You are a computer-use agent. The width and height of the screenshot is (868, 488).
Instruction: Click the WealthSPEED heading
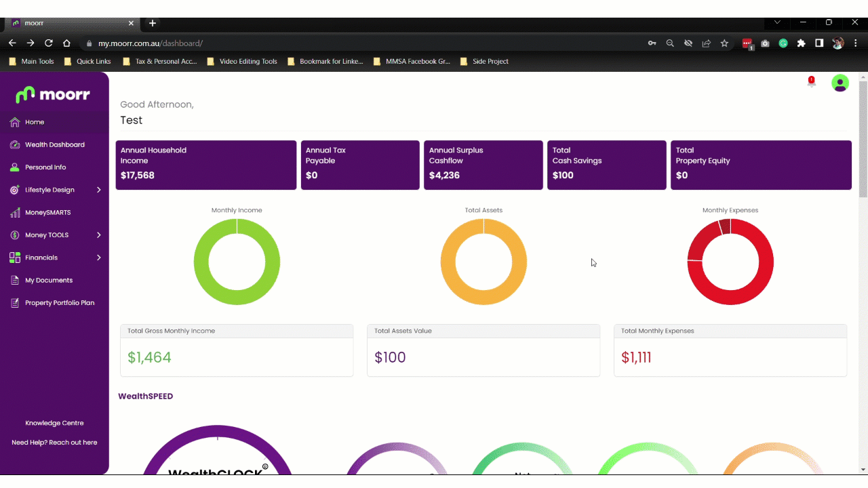pyautogui.click(x=146, y=396)
